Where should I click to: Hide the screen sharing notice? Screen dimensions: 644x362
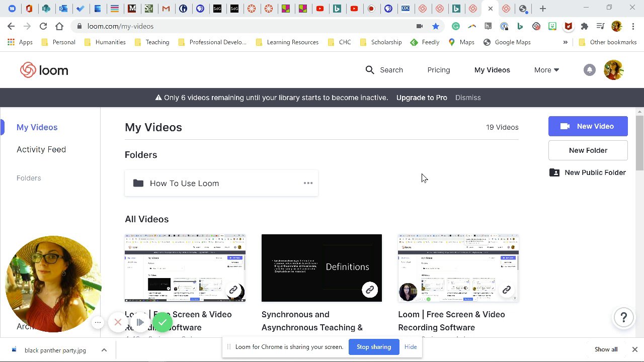(411, 347)
